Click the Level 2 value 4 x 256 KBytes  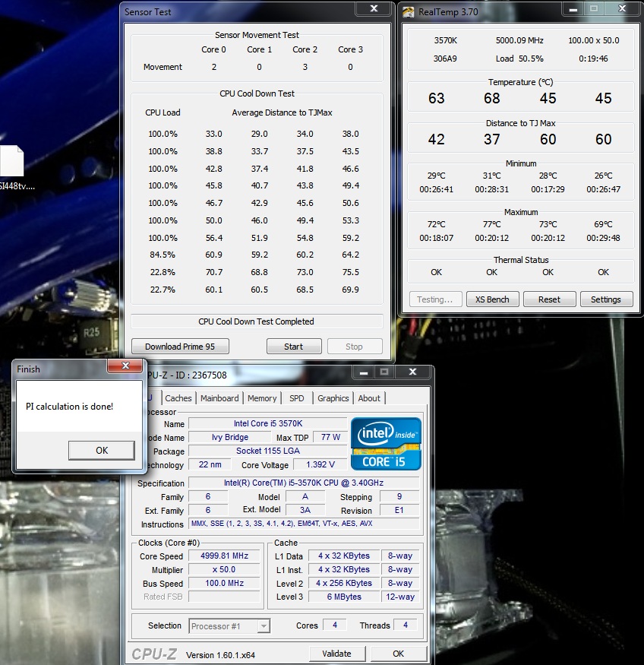click(x=344, y=583)
